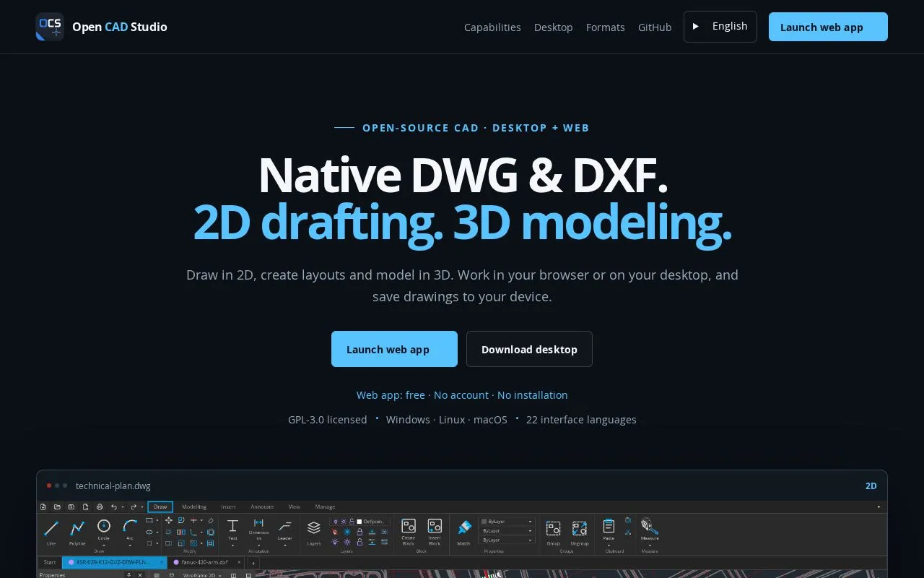The height and width of the screenshot is (578, 924).
Task: Open the GitHub navigation link
Action: click(x=655, y=27)
